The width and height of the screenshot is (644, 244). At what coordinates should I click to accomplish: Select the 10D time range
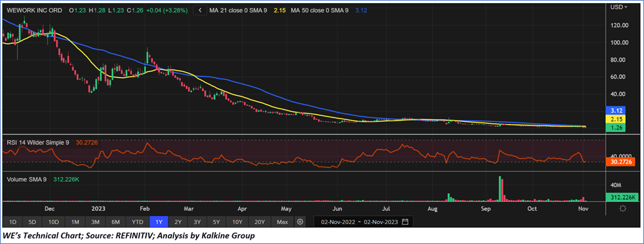54,222
